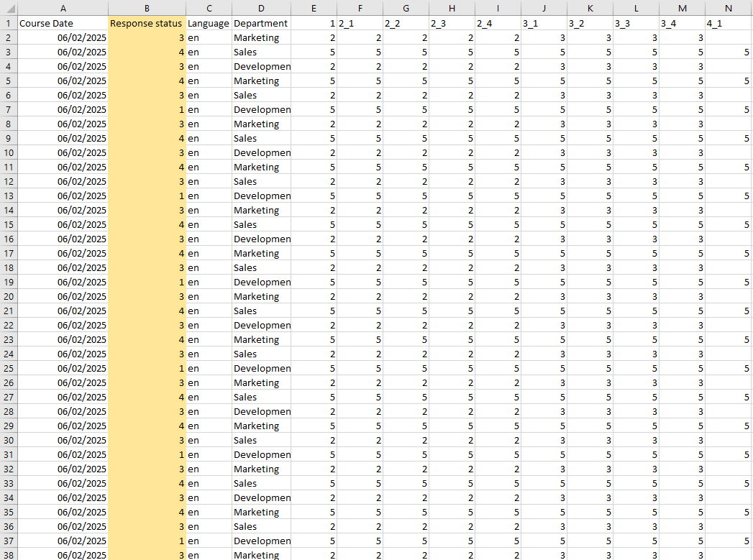Click the "Language" header cell
The image size is (753, 560).
click(209, 23)
